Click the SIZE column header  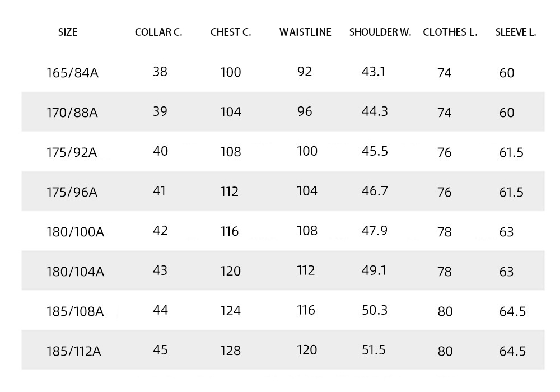68,32
